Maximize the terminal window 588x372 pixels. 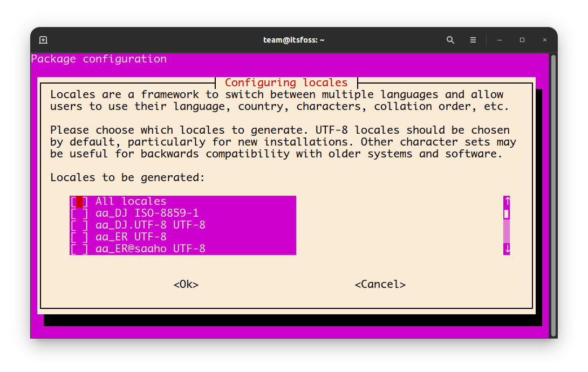tap(522, 39)
